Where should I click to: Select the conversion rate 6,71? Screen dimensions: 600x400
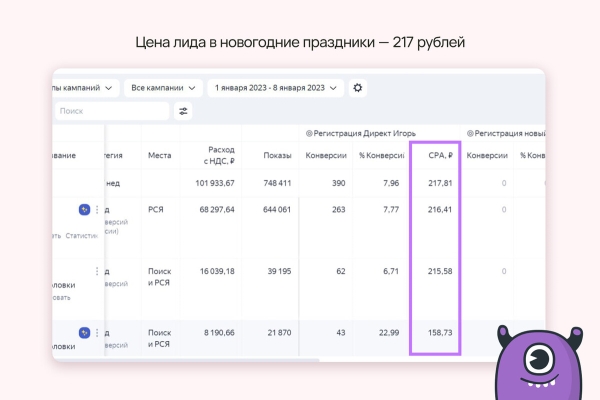point(391,271)
